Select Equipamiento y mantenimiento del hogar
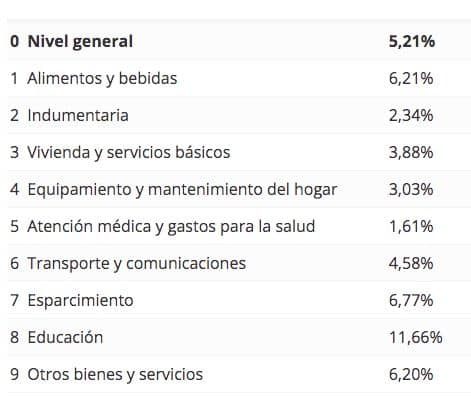The image size is (471, 399). click(x=182, y=190)
